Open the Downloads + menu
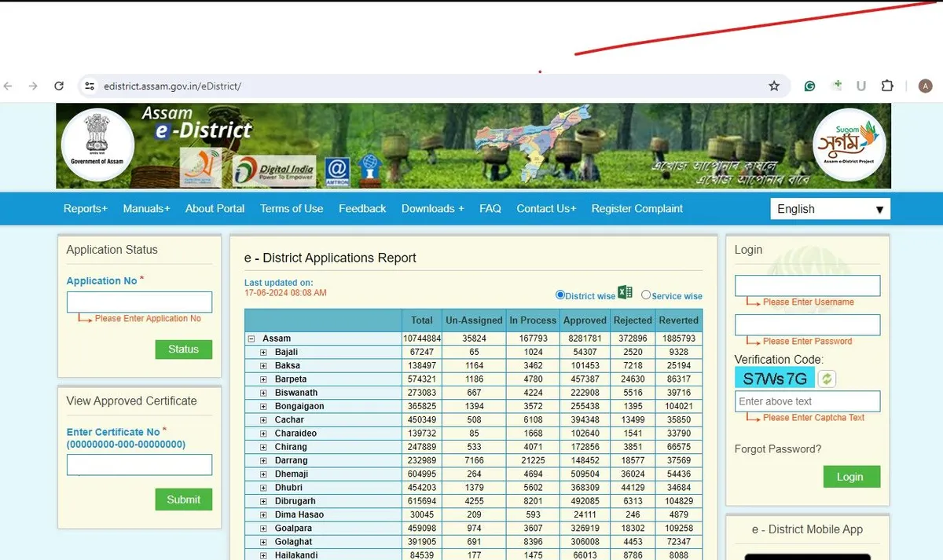 click(432, 209)
